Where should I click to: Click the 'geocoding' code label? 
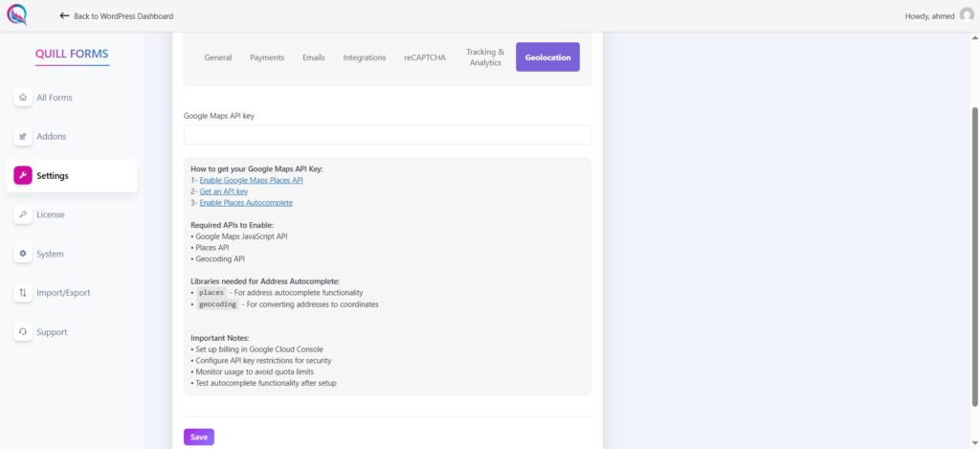pos(217,304)
